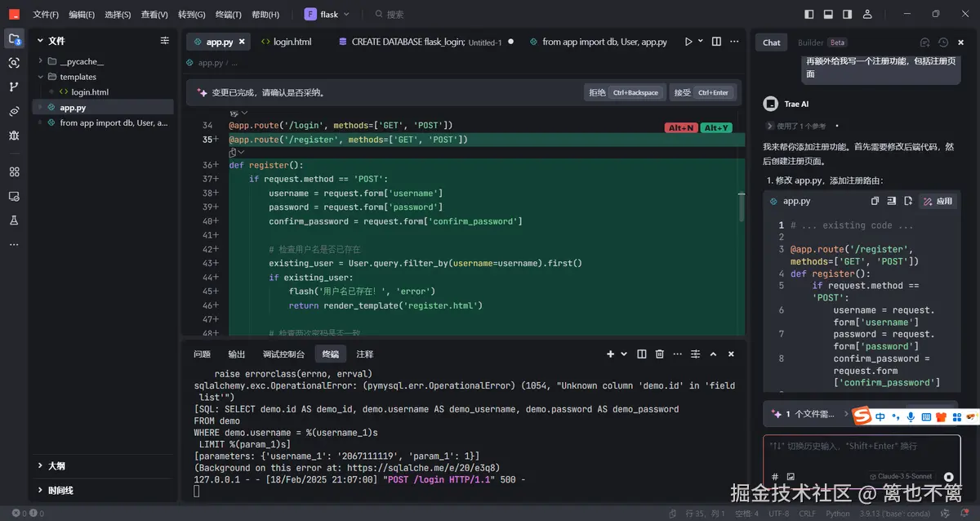Toggle the primary side bar layout
The image size is (980, 521).
[809, 14]
